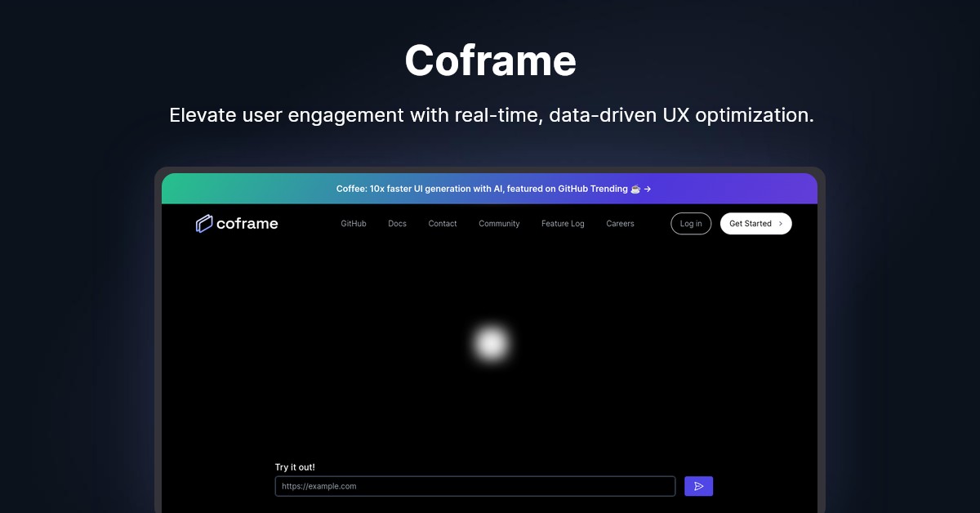
Task: Select the glowing white orb graphic
Action: coord(491,344)
